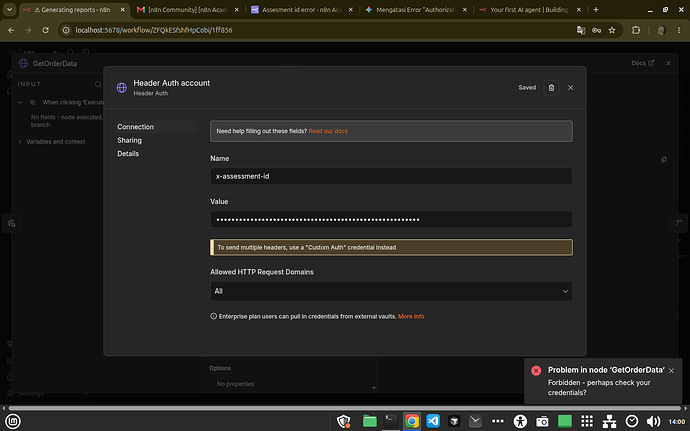Edit the Name field containing x-assessment-id
Image resolution: width=690 pixels, height=431 pixels.
pos(391,176)
